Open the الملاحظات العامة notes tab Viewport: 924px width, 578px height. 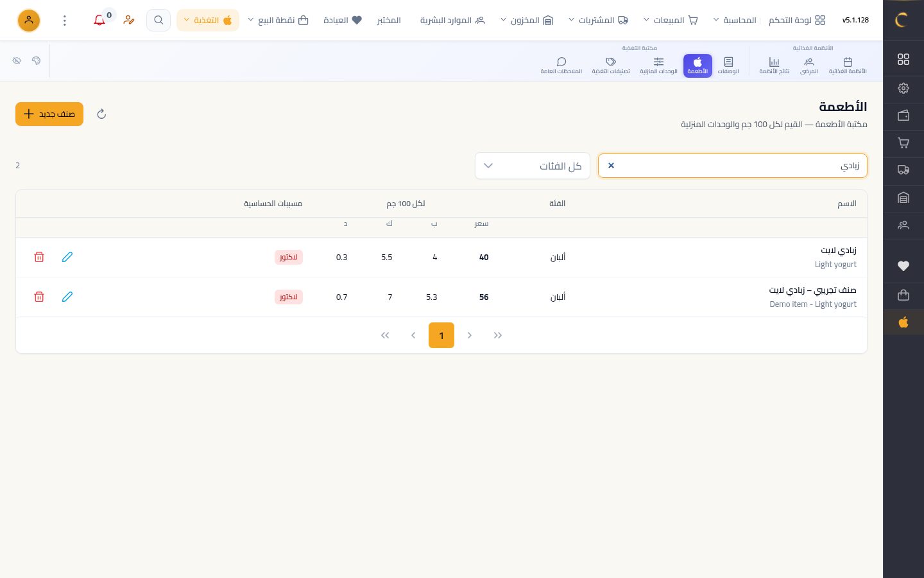coord(561,66)
